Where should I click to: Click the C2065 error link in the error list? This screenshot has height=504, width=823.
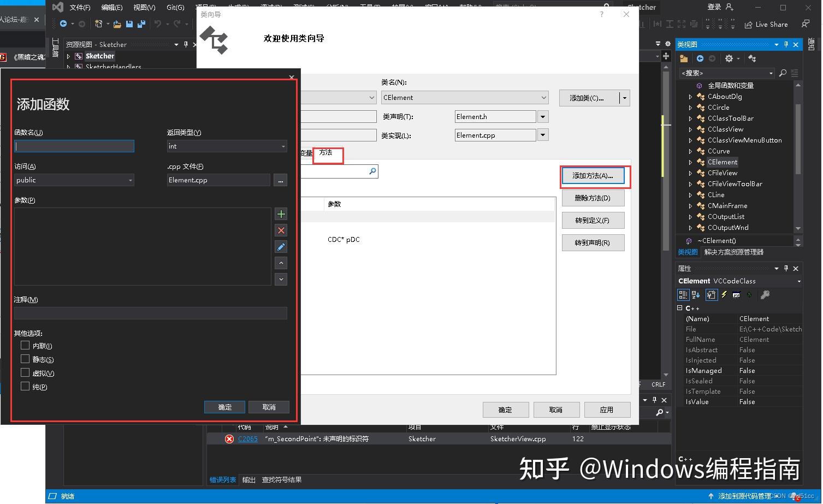click(247, 438)
